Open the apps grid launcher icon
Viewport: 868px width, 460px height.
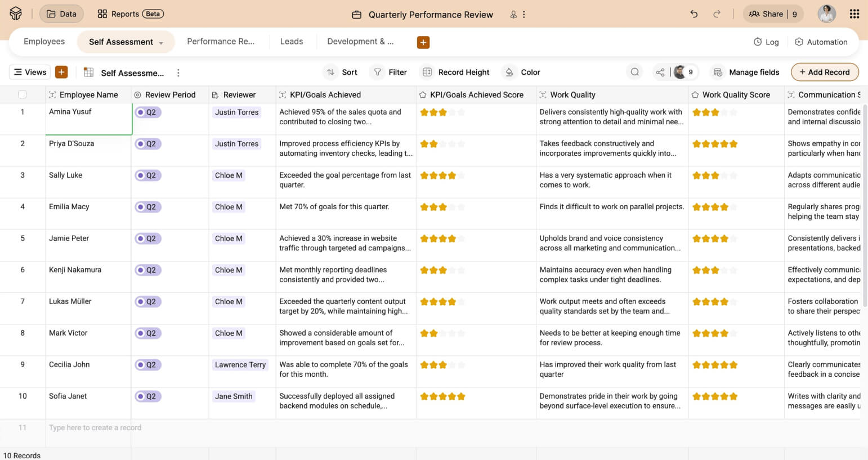(x=854, y=14)
